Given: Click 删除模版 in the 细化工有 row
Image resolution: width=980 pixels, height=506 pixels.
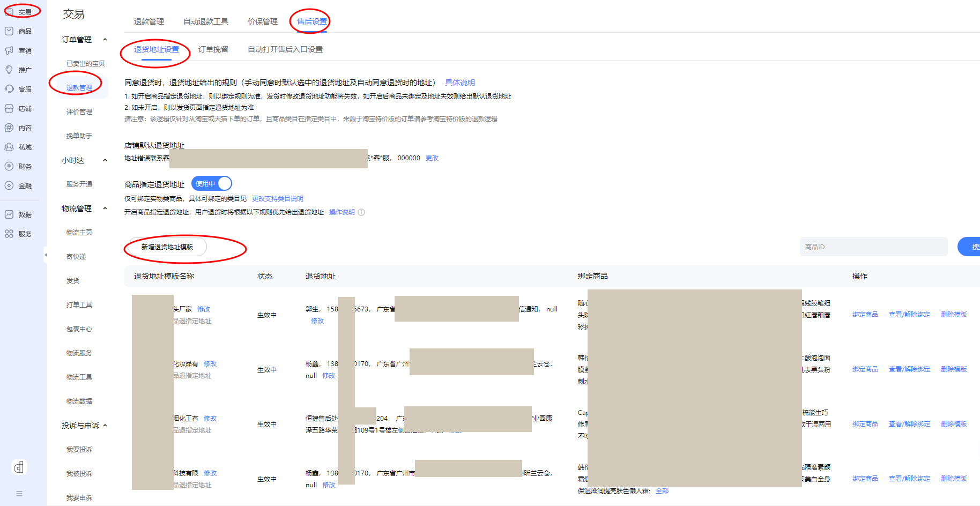Looking at the screenshot, I should click(954, 424).
